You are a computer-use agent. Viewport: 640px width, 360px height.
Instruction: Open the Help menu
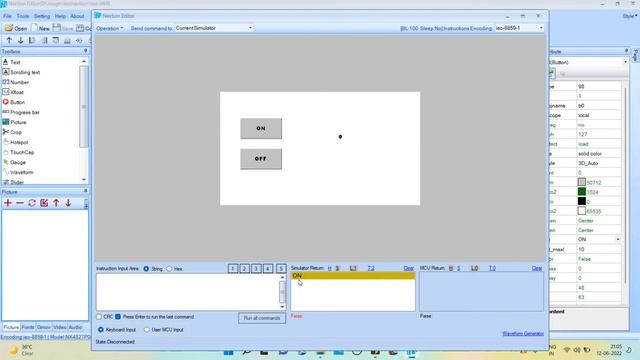pos(60,16)
